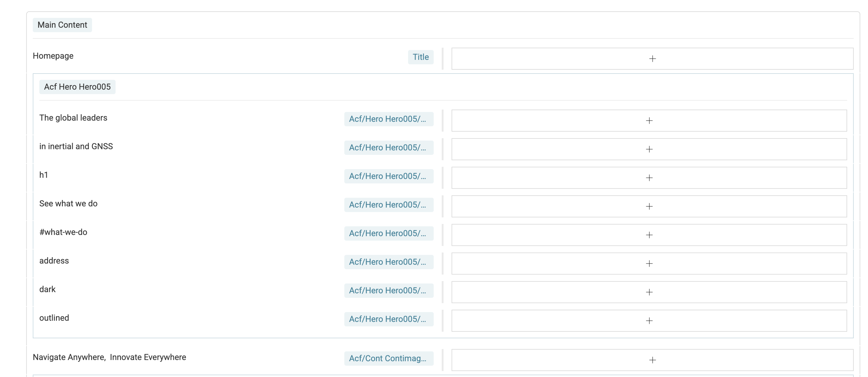Click the 'h1' source text
Image resolution: width=868 pixels, height=377 pixels.
pyautogui.click(x=43, y=175)
